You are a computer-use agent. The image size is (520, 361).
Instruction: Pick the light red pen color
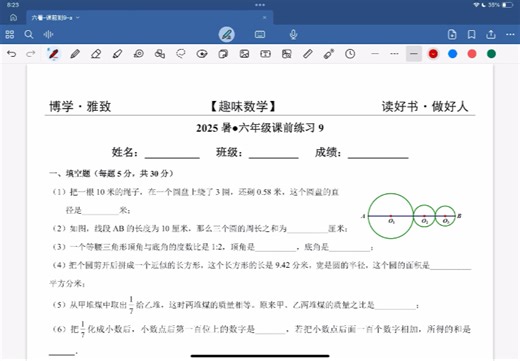point(472,54)
